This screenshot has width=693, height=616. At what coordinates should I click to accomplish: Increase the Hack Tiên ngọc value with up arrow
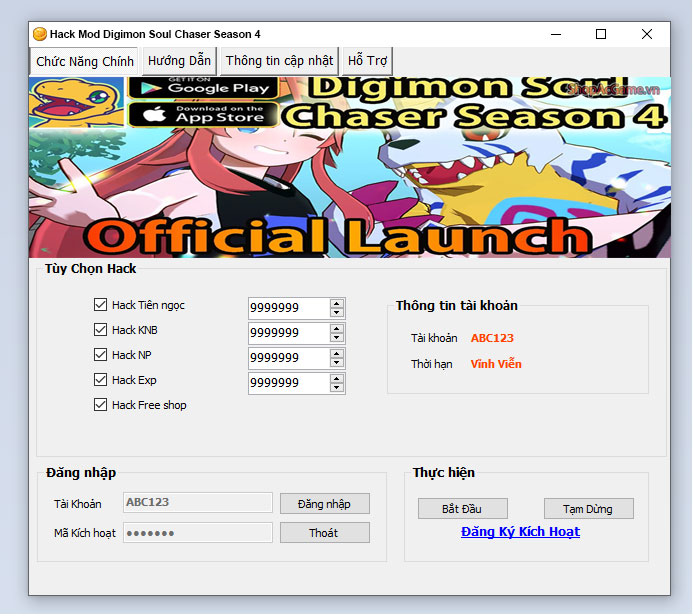pyautogui.click(x=337, y=304)
